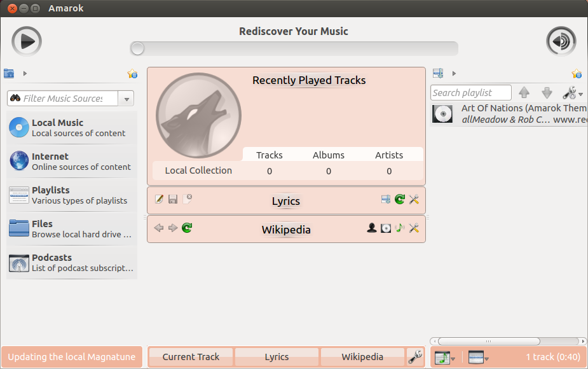Reload lyrics with the green refresh icon
This screenshot has width=588, height=369.
[400, 199]
